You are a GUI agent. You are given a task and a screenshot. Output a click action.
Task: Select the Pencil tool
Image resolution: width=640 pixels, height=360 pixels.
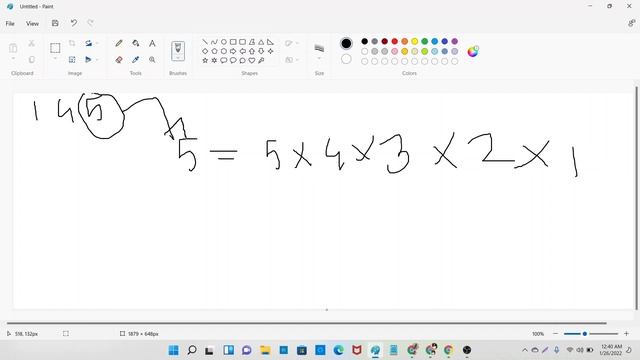coord(119,43)
